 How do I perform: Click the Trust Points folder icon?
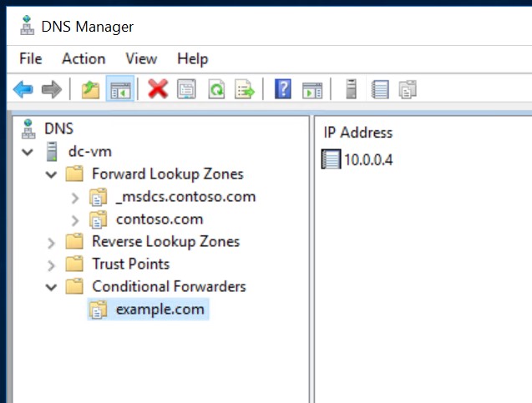click(x=74, y=264)
